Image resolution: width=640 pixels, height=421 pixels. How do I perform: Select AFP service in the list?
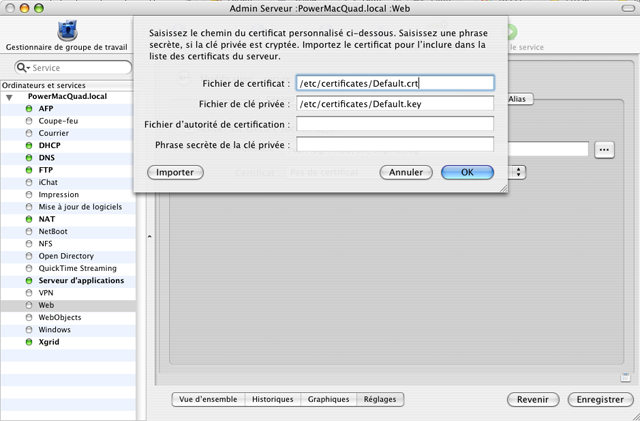point(69,109)
